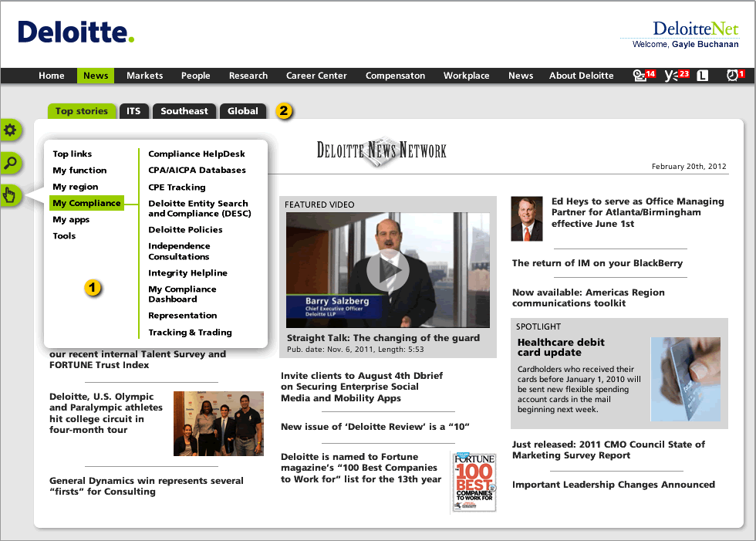Open the mail-clock icon with badge 14

click(x=644, y=75)
